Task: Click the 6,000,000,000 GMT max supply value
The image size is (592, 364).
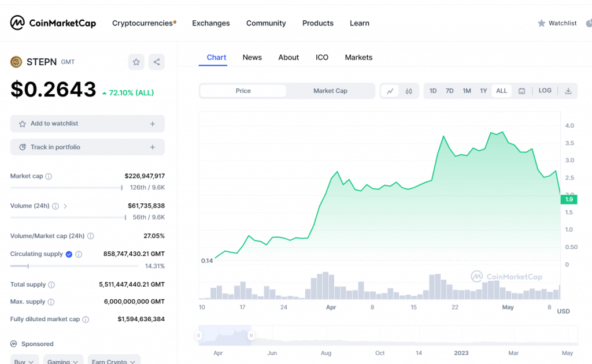Action: coord(134,302)
